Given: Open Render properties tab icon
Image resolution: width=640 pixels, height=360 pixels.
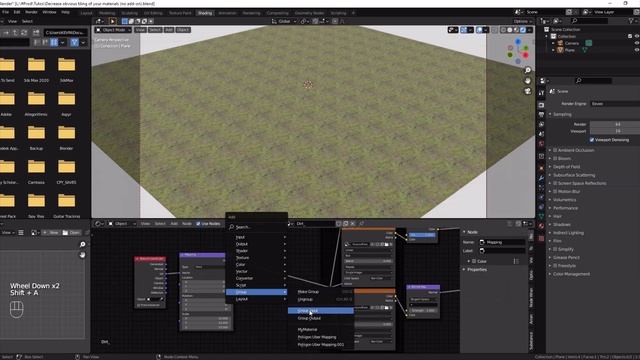Looking at the screenshot, I should [x=541, y=105].
